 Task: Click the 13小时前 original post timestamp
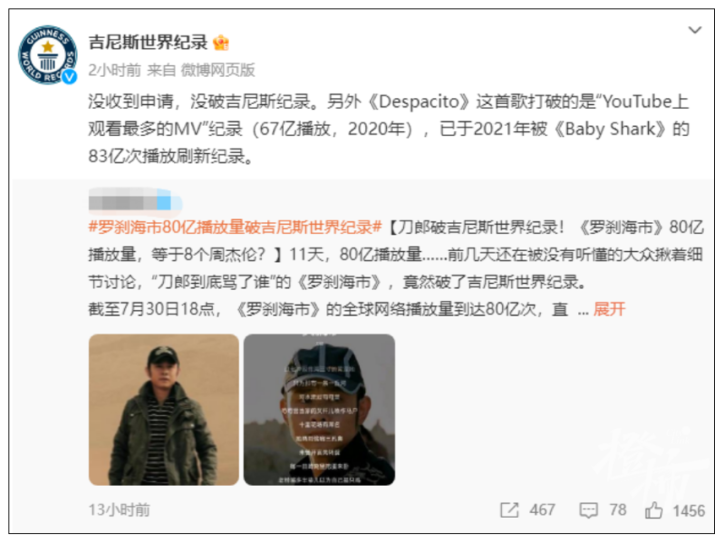tap(119, 510)
